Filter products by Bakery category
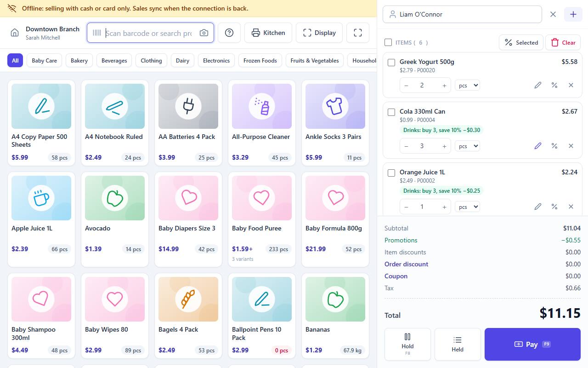 click(x=79, y=60)
